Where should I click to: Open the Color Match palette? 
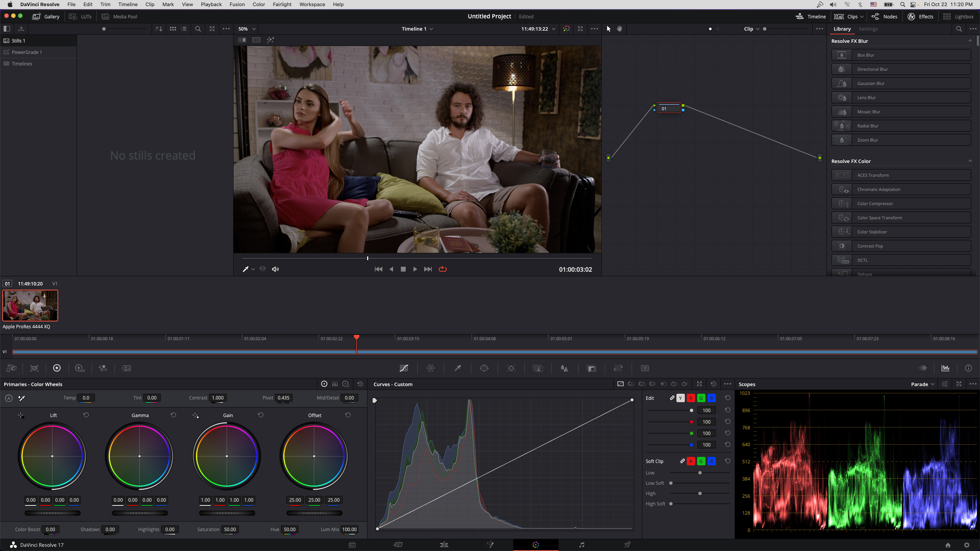click(34, 368)
